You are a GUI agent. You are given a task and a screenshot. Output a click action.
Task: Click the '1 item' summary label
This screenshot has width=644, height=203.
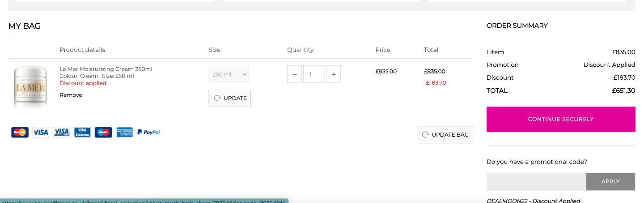point(495,52)
